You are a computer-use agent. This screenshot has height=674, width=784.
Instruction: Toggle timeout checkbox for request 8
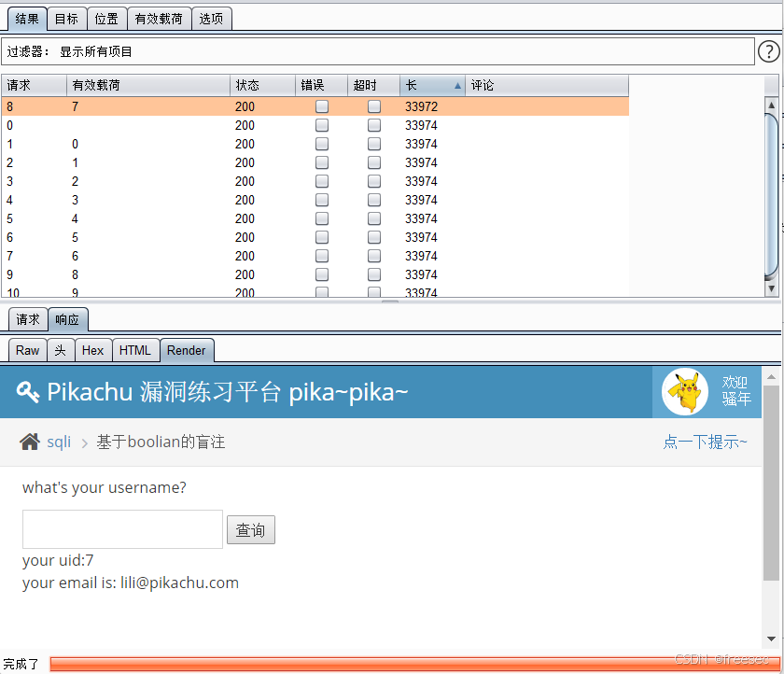click(374, 106)
